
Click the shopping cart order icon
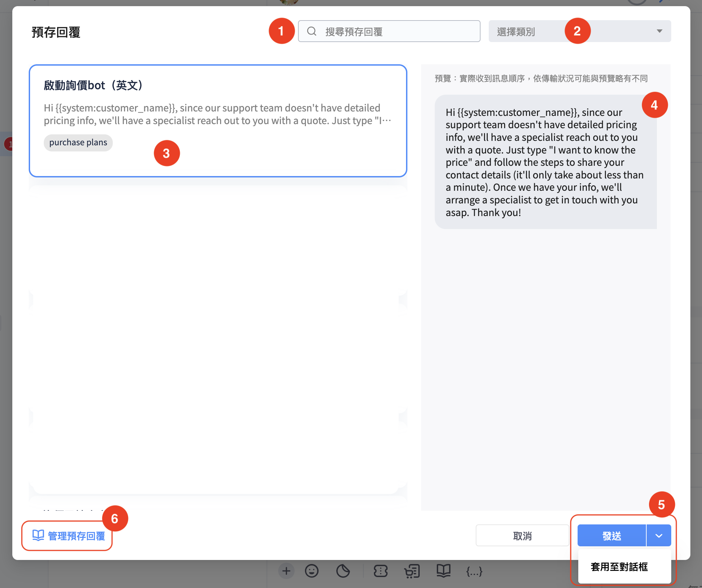[x=412, y=571]
